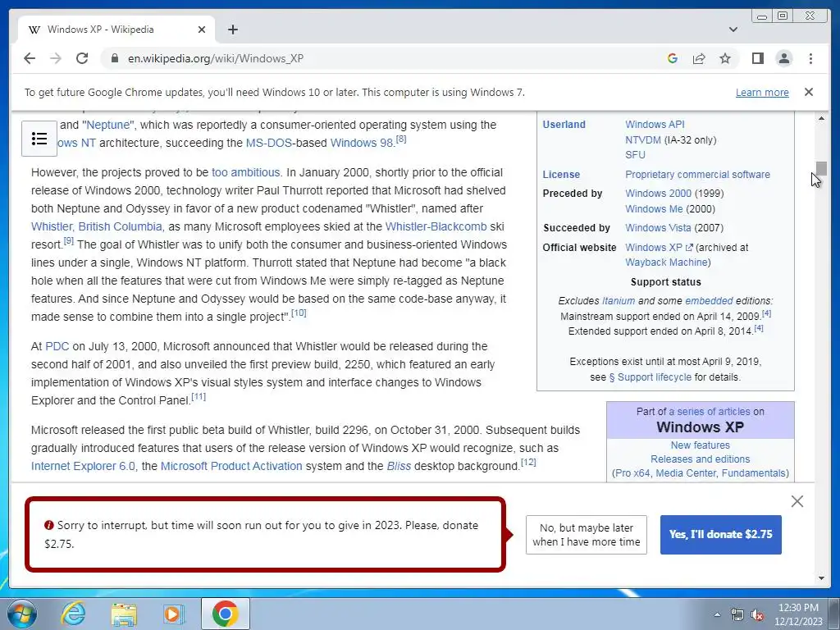Open the MS-DOS link
Screen dimensions: 840x630
tap(269, 143)
